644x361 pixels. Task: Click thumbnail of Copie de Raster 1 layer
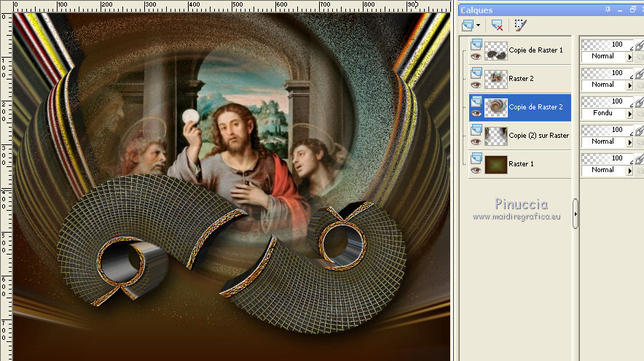(x=495, y=51)
